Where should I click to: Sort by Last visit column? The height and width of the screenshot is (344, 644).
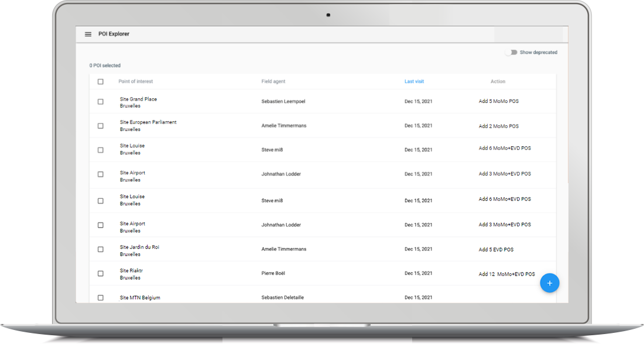(x=414, y=82)
